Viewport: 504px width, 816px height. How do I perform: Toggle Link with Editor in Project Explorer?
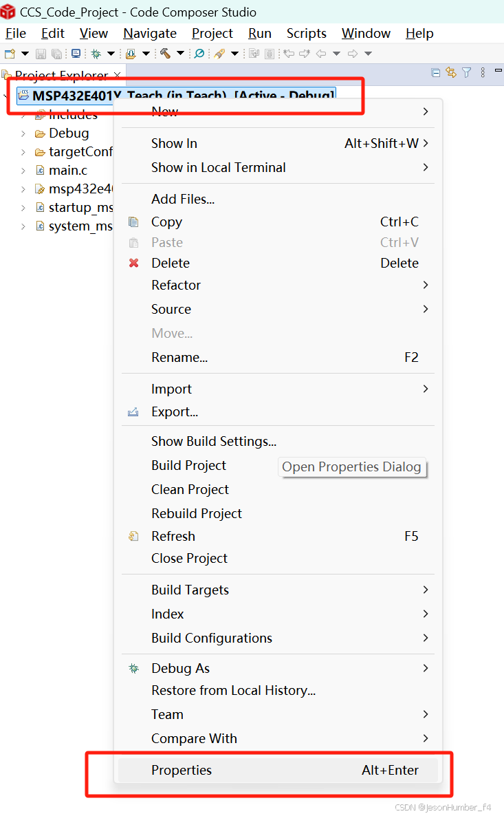[x=450, y=74]
